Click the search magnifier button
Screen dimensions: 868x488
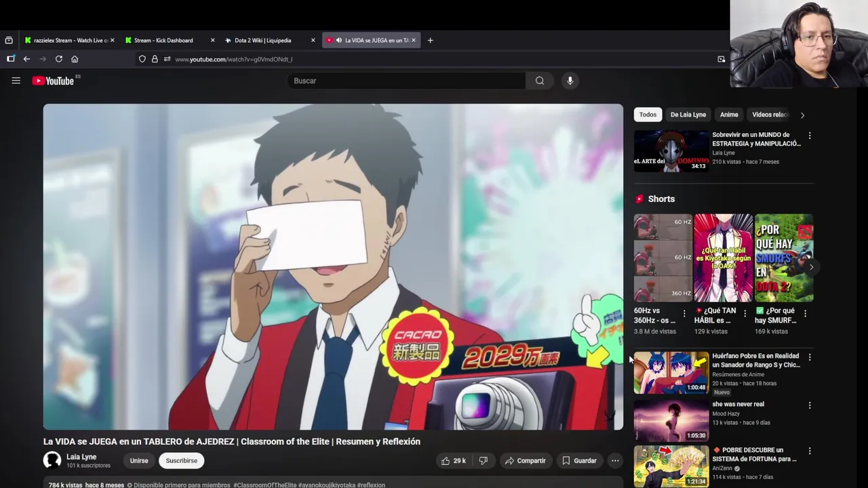540,81
